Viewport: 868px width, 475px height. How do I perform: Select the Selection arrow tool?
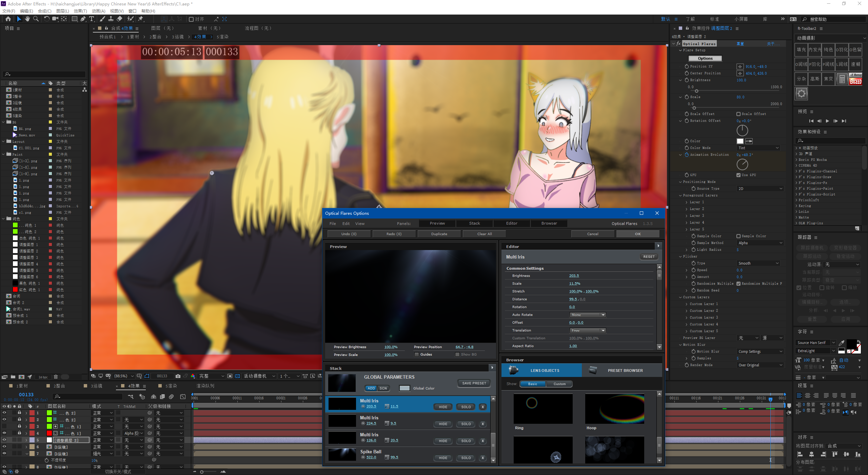tap(19, 19)
